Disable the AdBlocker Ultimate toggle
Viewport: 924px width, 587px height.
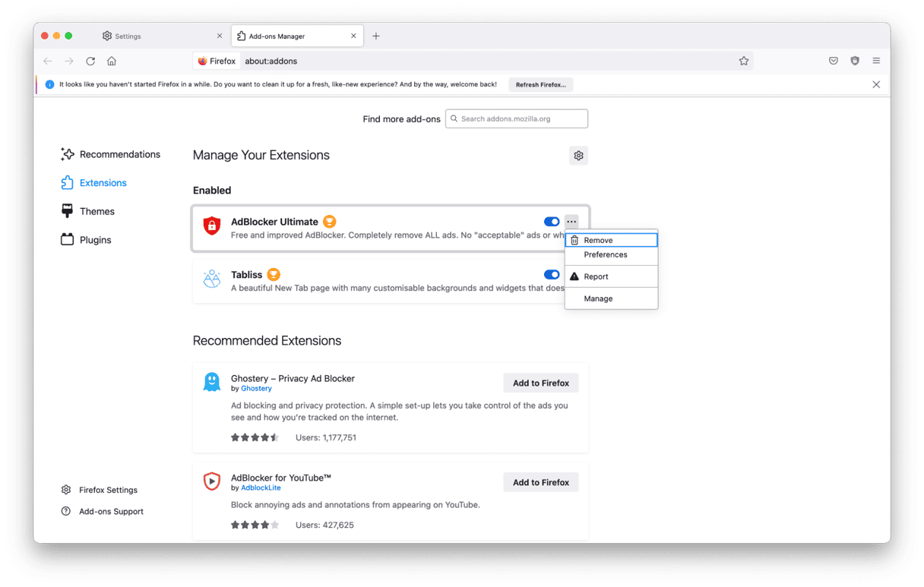[552, 222]
